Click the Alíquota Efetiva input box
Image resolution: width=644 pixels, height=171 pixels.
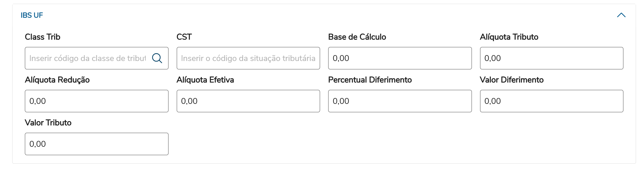(x=248, y=101)
